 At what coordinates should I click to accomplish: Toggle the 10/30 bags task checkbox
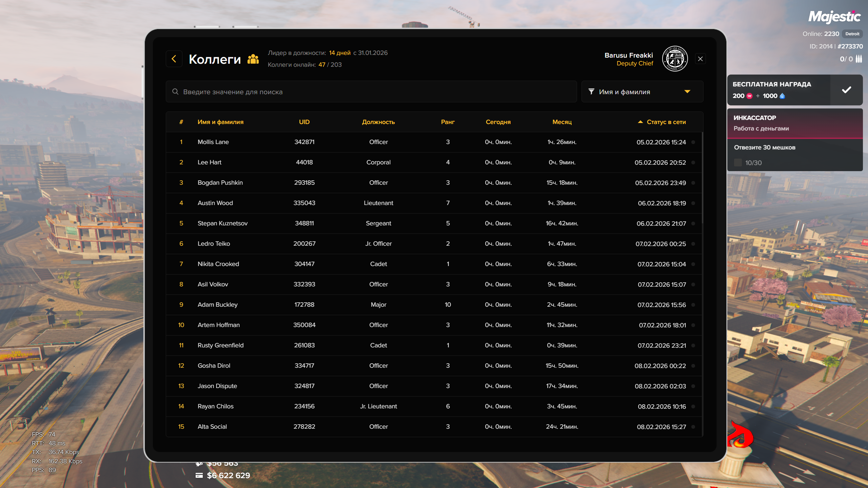[738, 163]
